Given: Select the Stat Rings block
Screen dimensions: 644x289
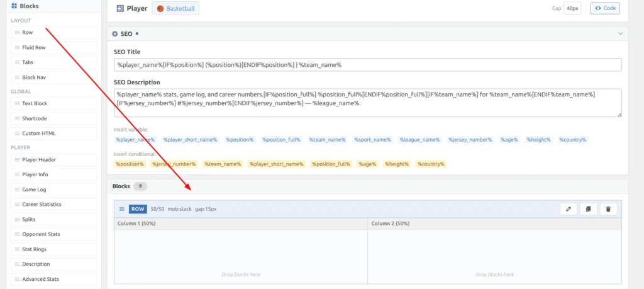Looking at the screenshot, I should pyautogui.click(x=54, y=249).
